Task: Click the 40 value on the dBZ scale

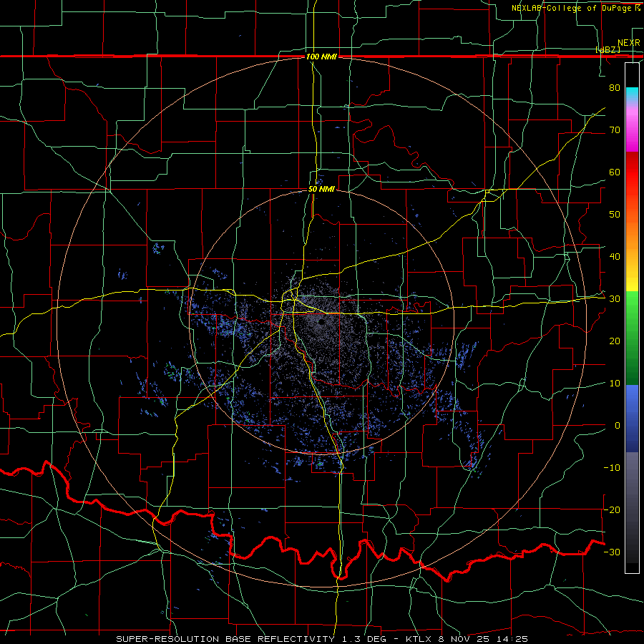Action: pyautogui.click(x=615, y=257)
